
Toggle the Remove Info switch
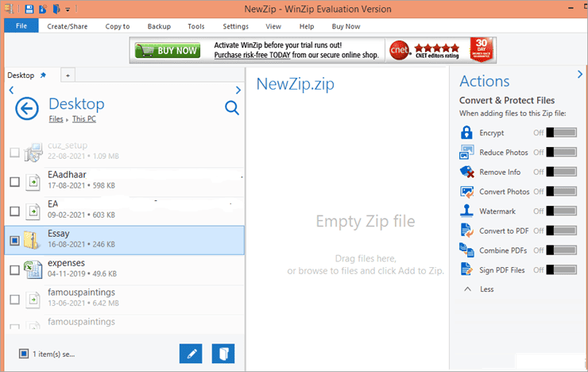(561, 172)
